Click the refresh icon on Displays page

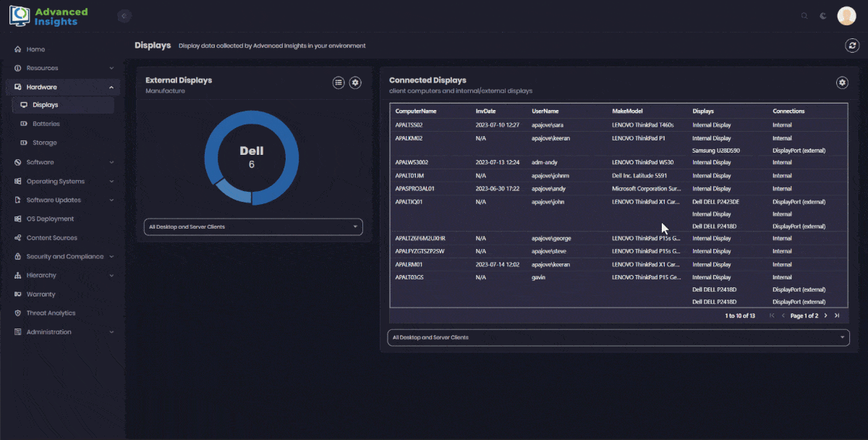tap(852, 46)
